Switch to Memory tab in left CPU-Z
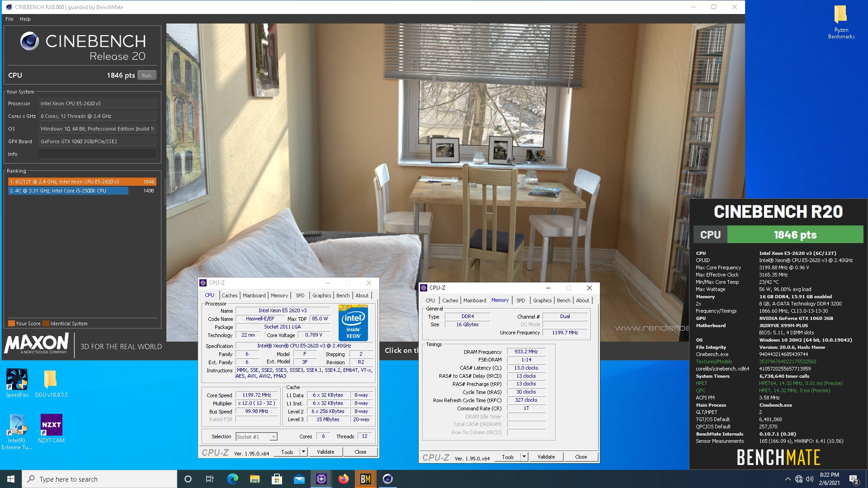The width and height of the screenshot is (868, 488). [x=279, y=296]
